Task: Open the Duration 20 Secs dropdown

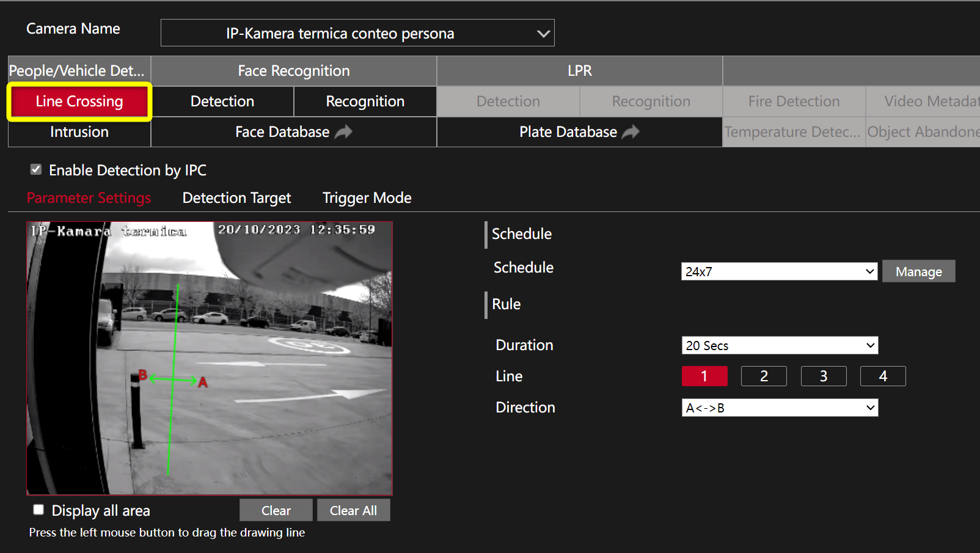Action: pos(779,346)
